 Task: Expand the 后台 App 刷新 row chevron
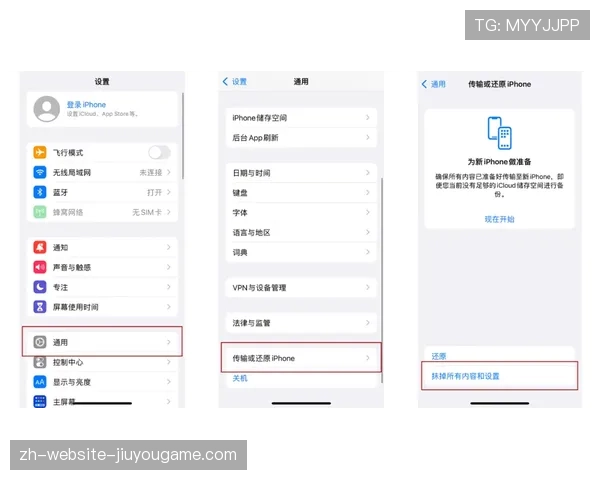click(x=368, y=137)
